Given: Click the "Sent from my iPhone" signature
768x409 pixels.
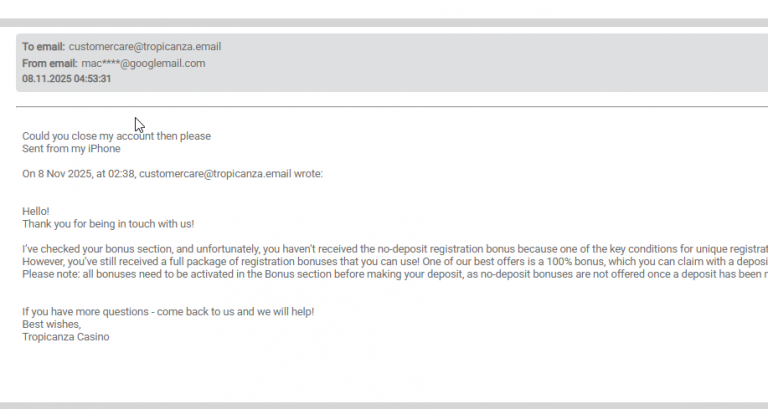Looking at the screenshot, I should pos(71,149).
